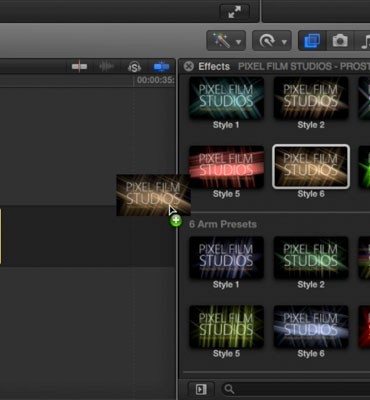This screenshot has width=370, height=400.
Task: Open the Photos browser camera icon
Action: point(340,41)
